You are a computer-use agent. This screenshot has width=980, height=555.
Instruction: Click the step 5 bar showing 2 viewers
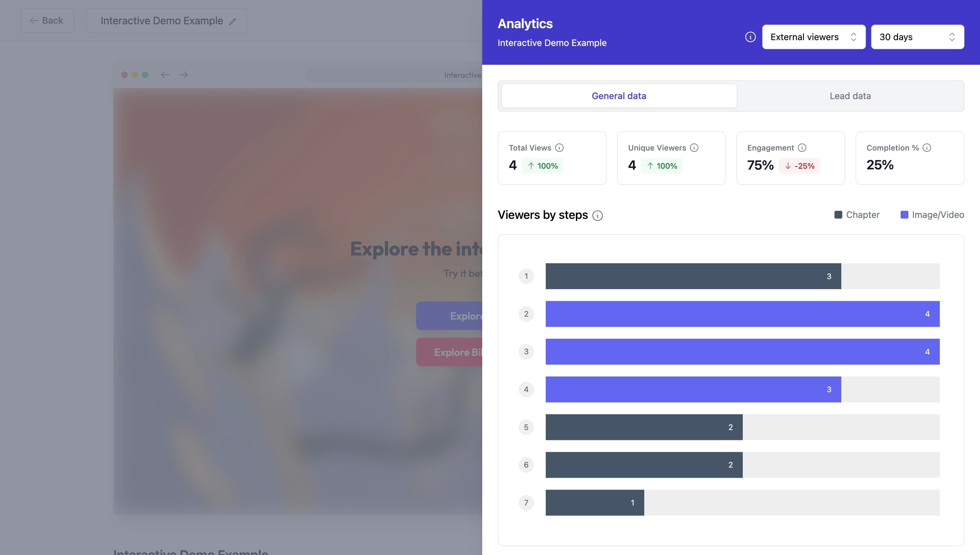[x=644, y=427]
